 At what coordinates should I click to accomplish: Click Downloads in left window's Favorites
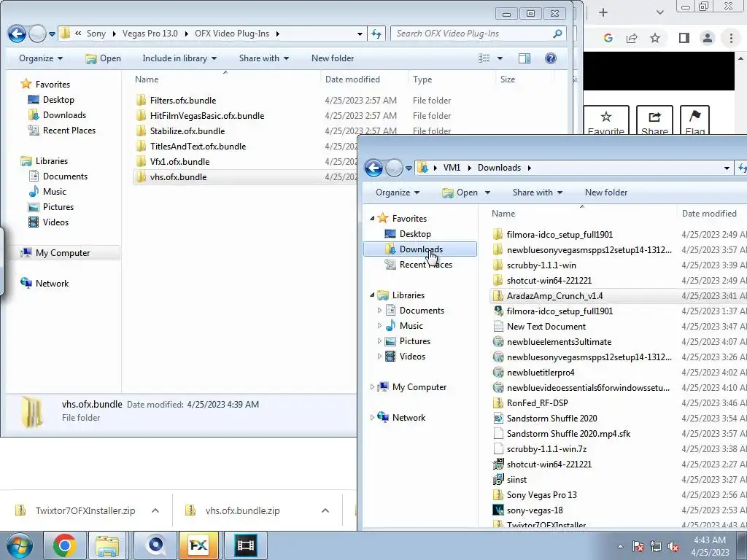click(x=64, y=114)
